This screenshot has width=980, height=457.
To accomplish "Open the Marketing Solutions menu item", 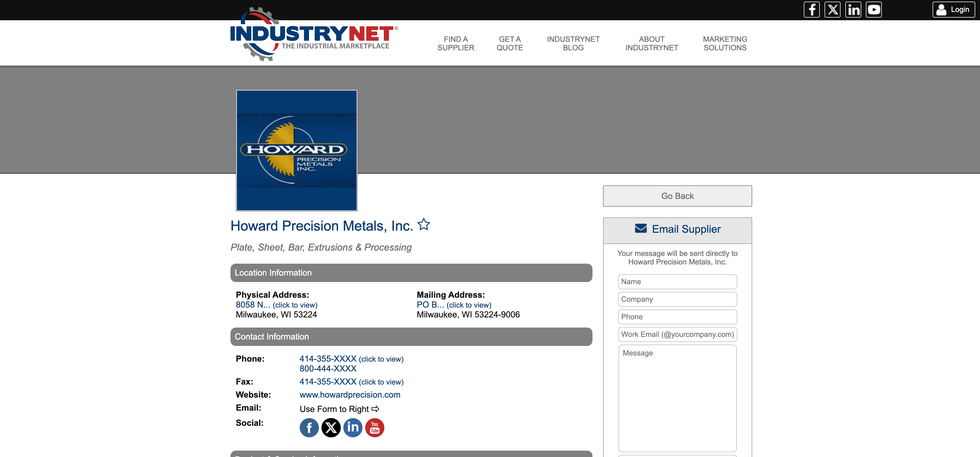I will pos(725,43).
